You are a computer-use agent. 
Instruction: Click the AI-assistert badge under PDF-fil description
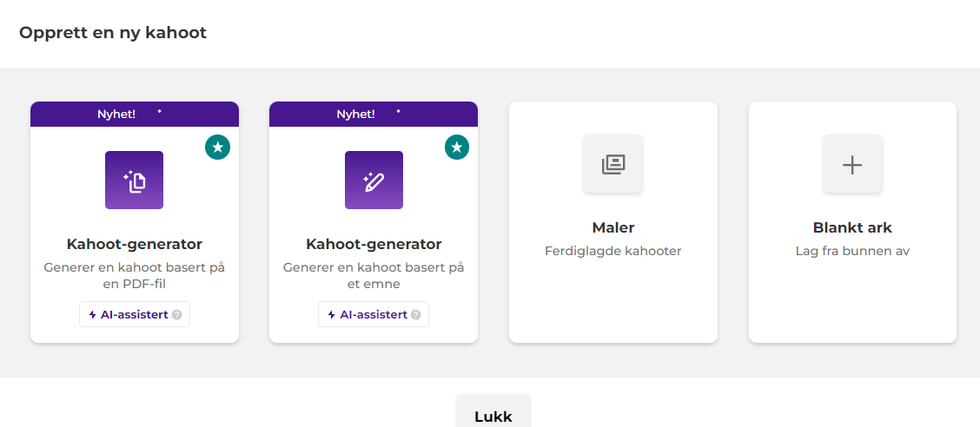129,314
